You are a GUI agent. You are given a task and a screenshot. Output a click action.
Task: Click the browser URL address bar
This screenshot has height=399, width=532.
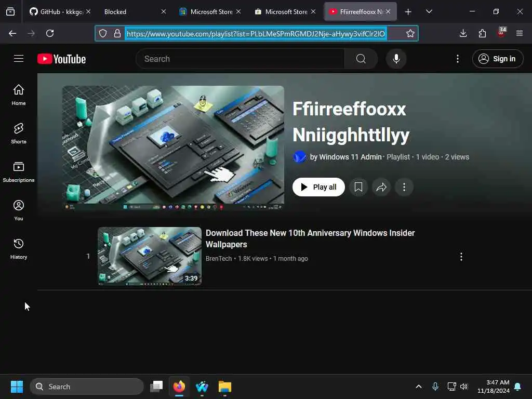tap(256, 34)
